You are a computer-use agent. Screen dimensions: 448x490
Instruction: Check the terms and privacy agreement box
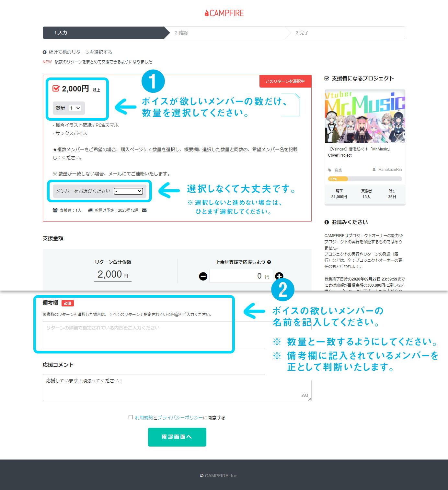131,417
